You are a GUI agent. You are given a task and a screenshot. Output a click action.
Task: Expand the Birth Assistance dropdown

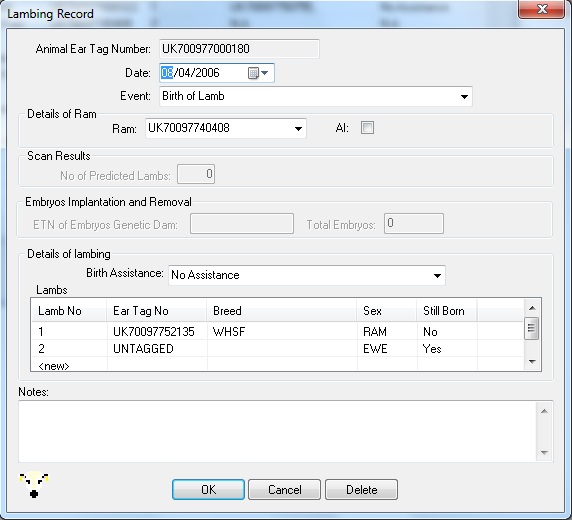click(437, 276)
